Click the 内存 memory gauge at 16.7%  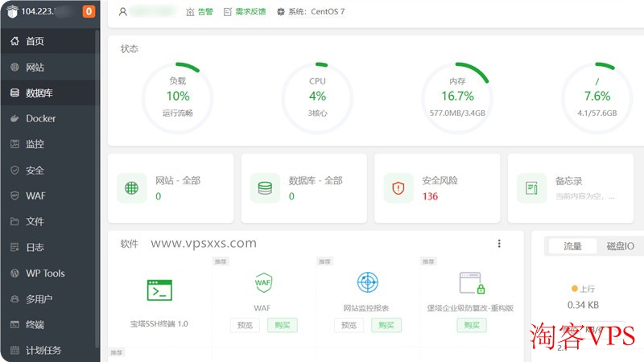pyautogui.click(x=457, y=97)
